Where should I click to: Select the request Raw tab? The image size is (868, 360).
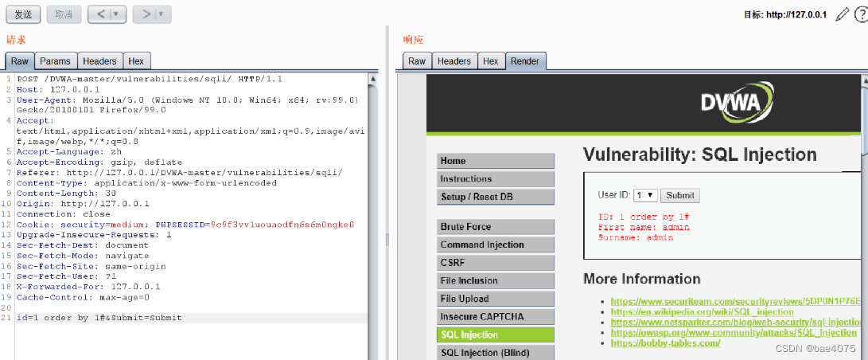point(20,61)
